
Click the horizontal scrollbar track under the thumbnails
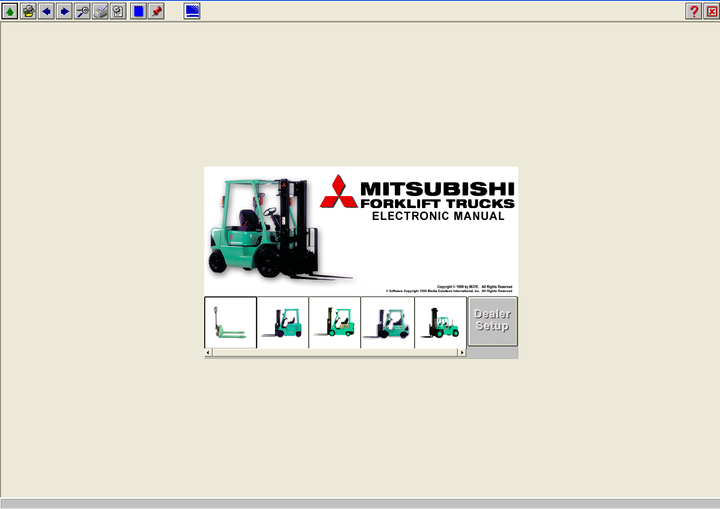pos(335,352)
